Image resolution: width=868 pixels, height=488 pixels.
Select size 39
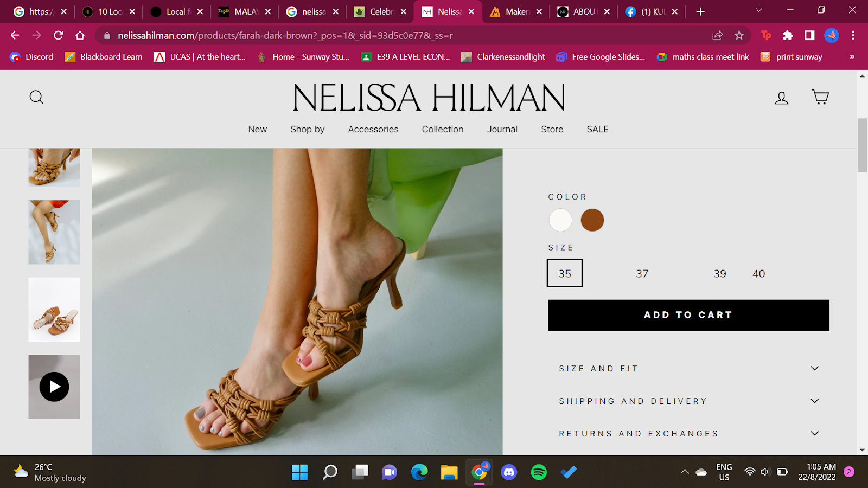point(720,274)
